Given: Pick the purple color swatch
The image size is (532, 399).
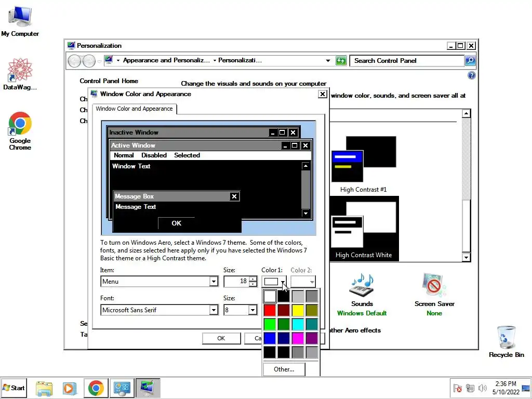Looking at the screenshot, I should coord(312,338).
